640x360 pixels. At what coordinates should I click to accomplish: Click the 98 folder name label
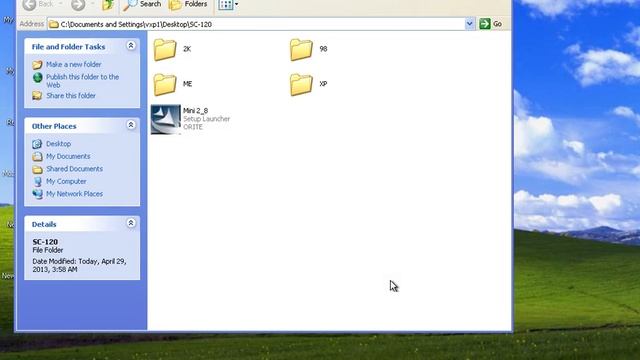point(323,49)
